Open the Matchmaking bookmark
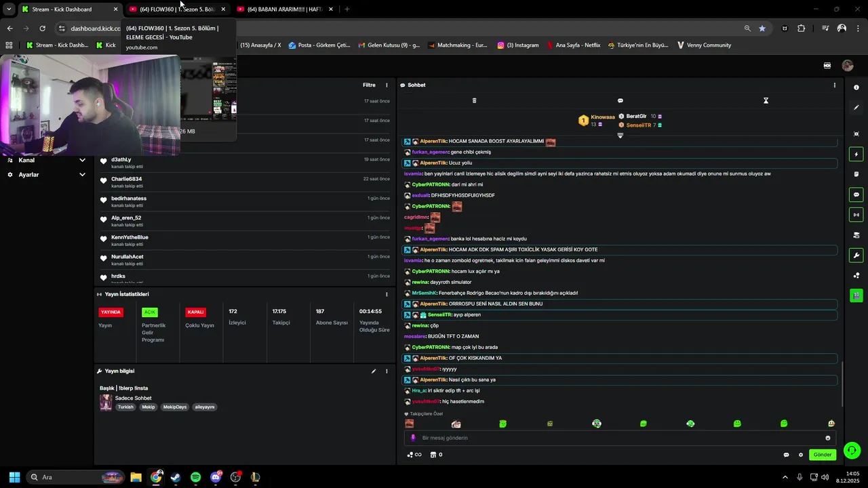This screenshot has height=488, width=868. 458,45
